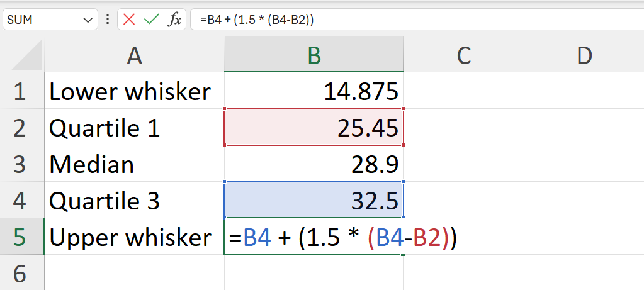Select column D header
This screenshot has width=644, height=290.
pos(584,55)
